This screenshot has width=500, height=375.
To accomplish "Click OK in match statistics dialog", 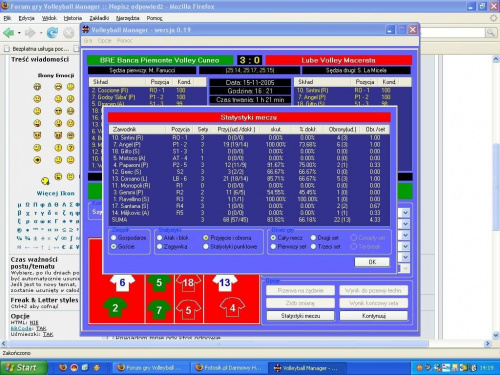I will 372,262.
